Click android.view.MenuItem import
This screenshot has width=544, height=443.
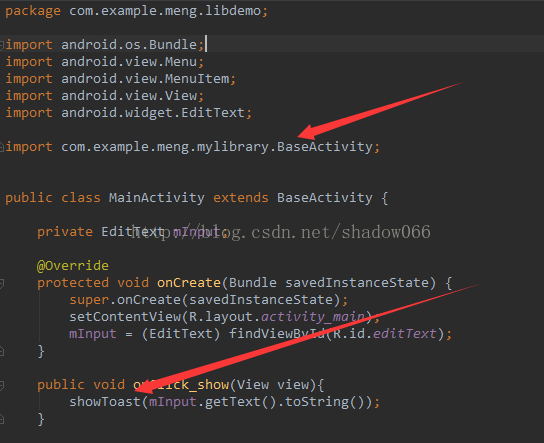pos(145,79)
